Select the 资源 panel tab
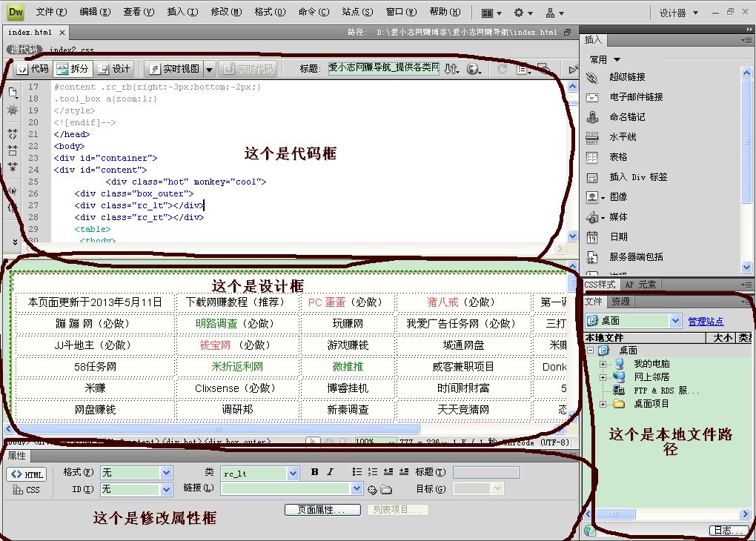 click(x=620, y=302)
